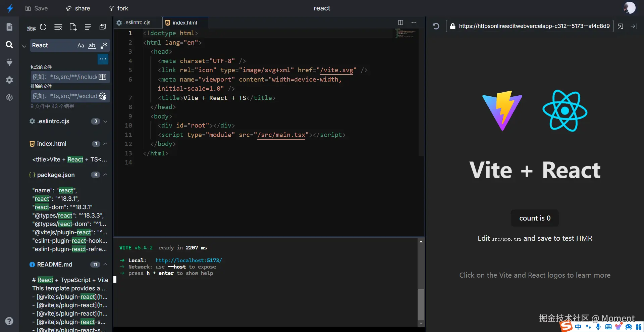644x332 pixels.
Task: Toggle search only in open editors
Action: click(103, 77)
